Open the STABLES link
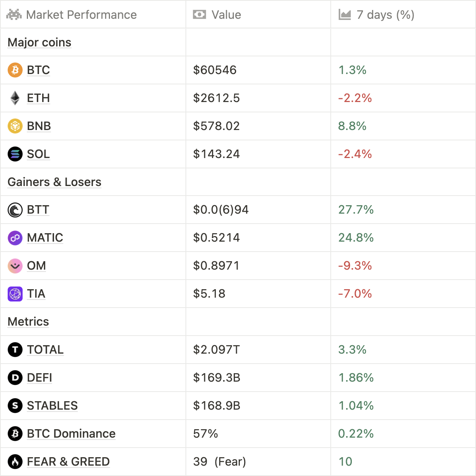This screenshot has width=476, height=476. (52, 406)
